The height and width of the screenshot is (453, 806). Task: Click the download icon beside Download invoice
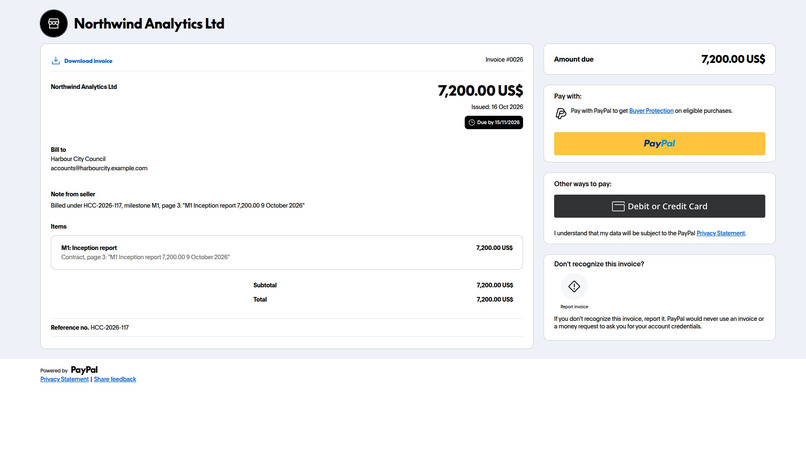click(x=56, y=61)
